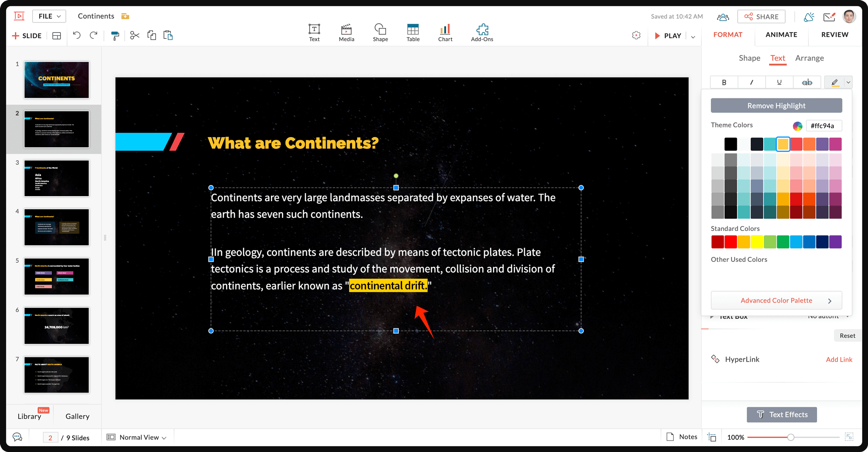Switch to the FORMAT tab
The width and height of the screenshot is (868, 452).
coord(728,35)
